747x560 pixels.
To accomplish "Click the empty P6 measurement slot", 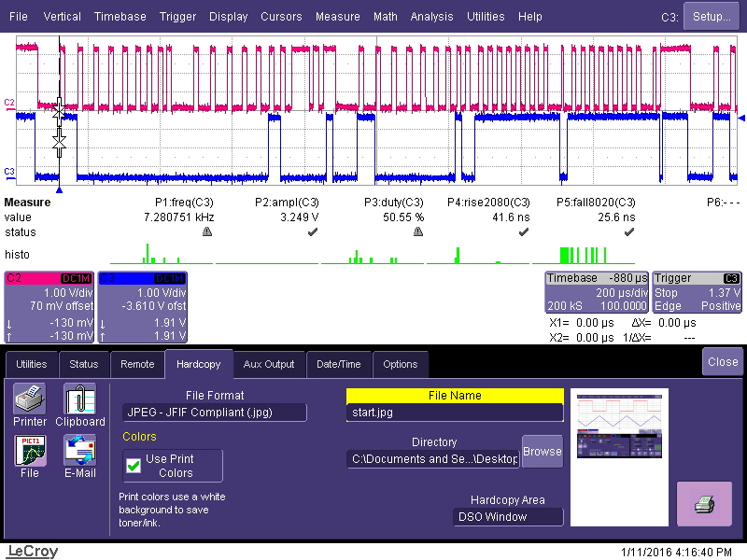I will click(723, 203).
